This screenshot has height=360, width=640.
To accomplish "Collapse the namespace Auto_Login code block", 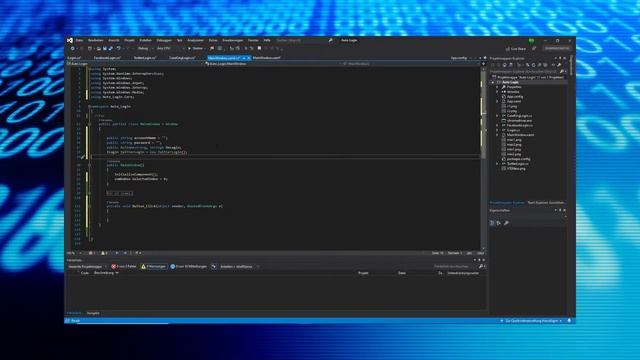I will (89, 106).
